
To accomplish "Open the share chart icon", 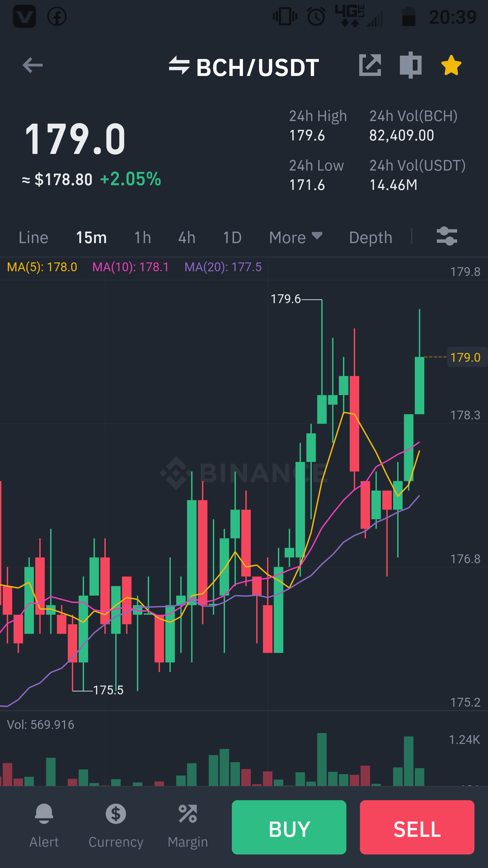I will coord(370,65).
